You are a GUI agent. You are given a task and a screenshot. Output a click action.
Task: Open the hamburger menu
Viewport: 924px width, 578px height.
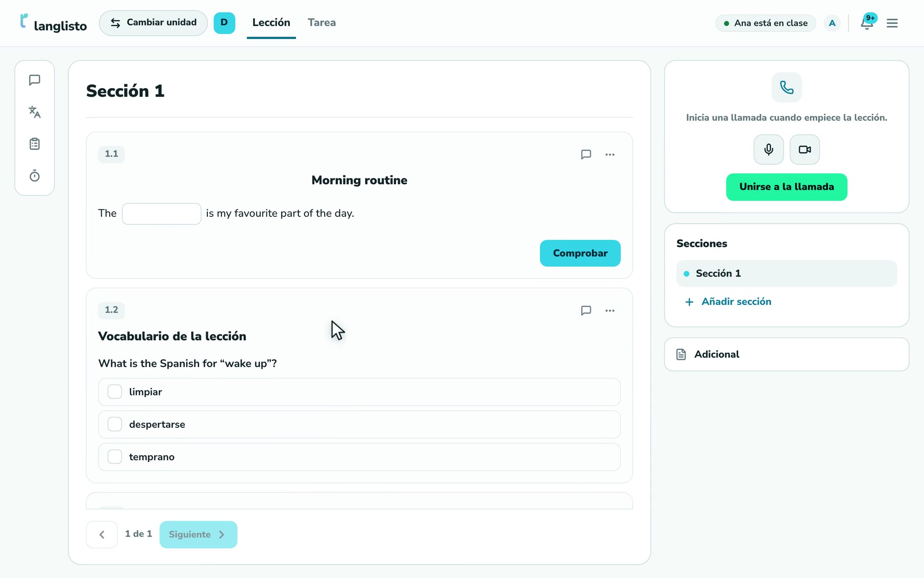pyautogui.click(x=892, y=23)
